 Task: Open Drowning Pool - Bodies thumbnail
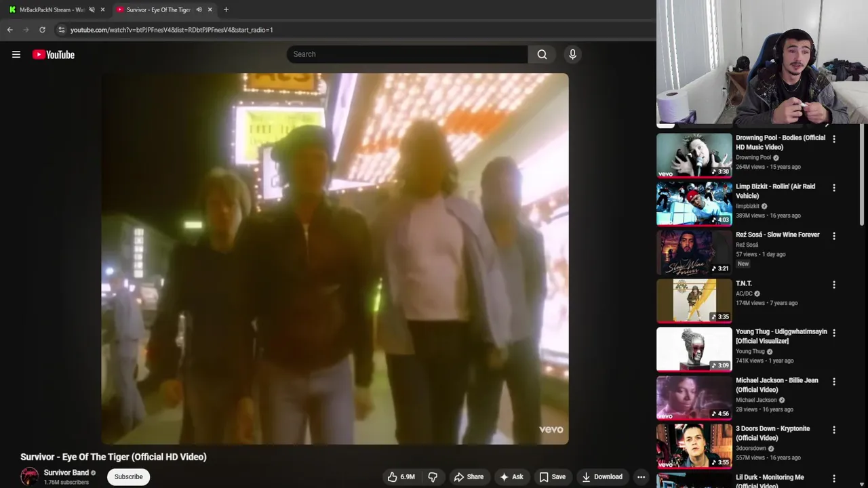click(694, 155)
